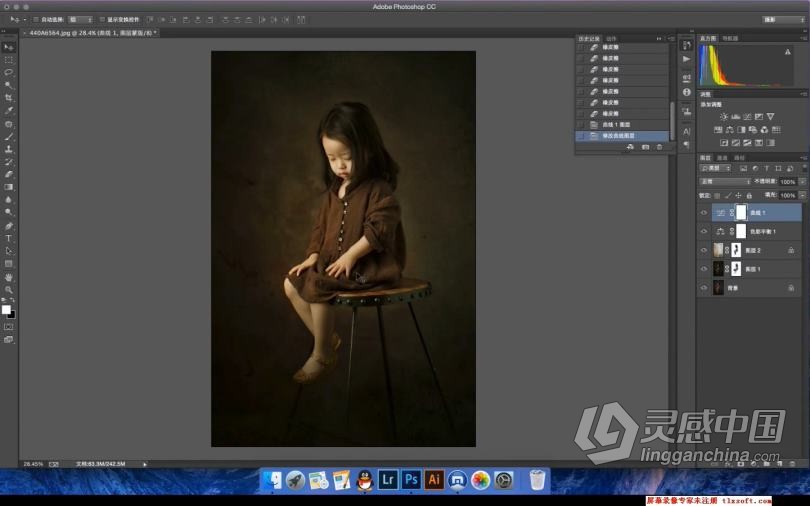The image size is (810, 506).
Task: Open Photoshop from the Dock
Action: (x=411, y=480)
